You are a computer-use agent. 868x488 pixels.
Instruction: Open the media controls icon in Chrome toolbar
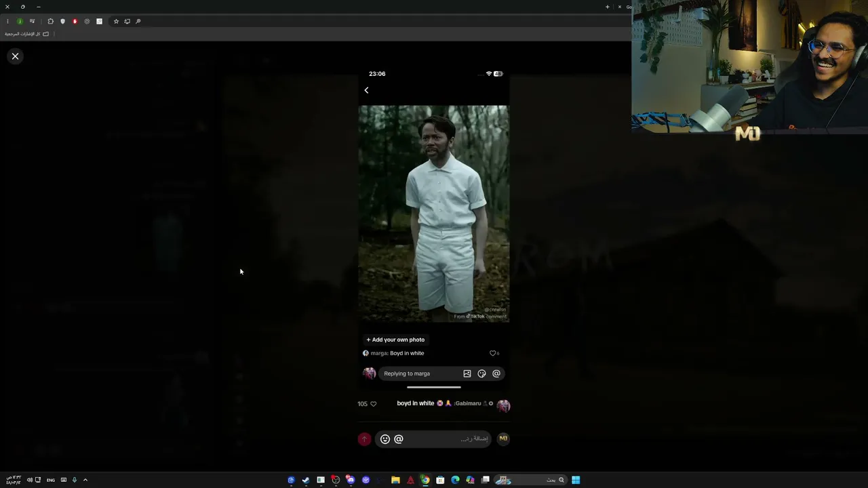pos(32,21)
